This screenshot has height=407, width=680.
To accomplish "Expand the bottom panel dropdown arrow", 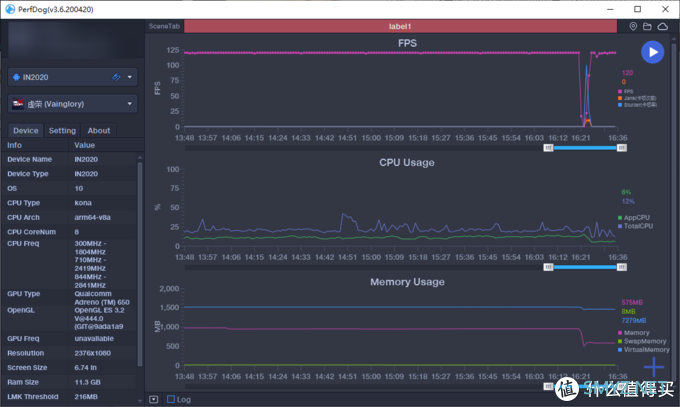I will tap(154, 399).
